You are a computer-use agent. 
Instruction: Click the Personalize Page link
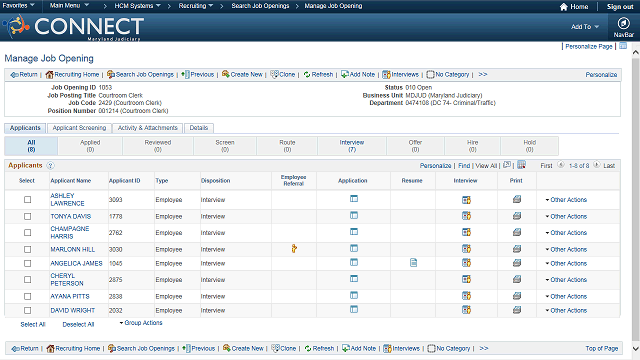[x=589, y=47]
